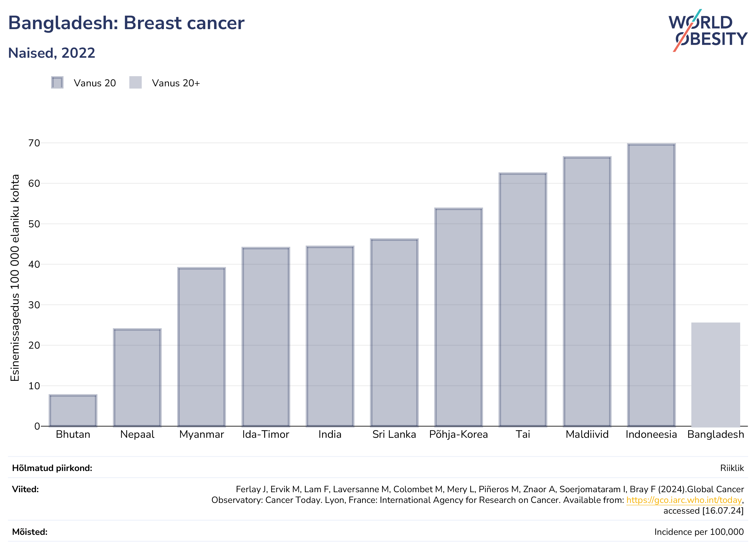Select the Indoneesia bar
This screenshot has width=756, height=555.
pyautogui.click(x=651, y=285)
